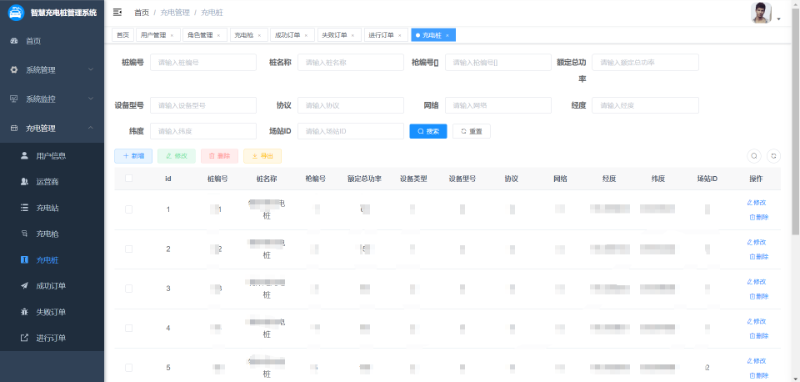Image resolution: width=800 pixels, height=382 pixels.
Task: Expand the 系统管理 chevron
Action: coord(90,70)
